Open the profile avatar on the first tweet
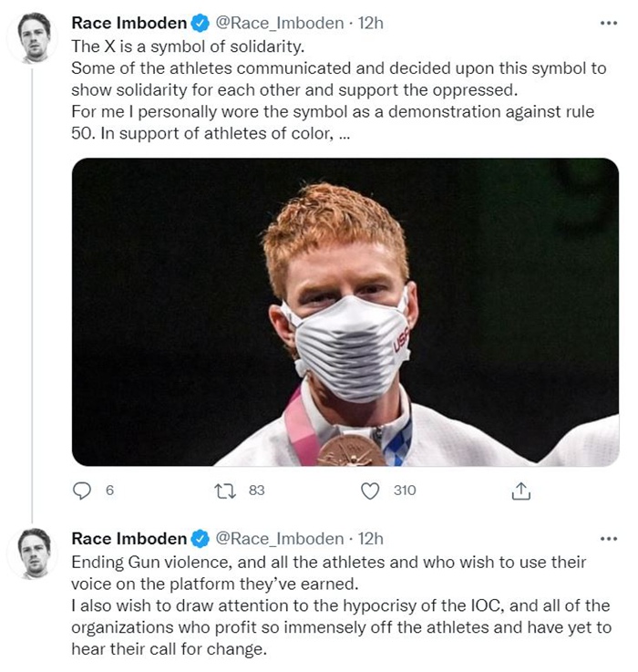The width and height of the screenshot is (638, 672). point(35,37)
